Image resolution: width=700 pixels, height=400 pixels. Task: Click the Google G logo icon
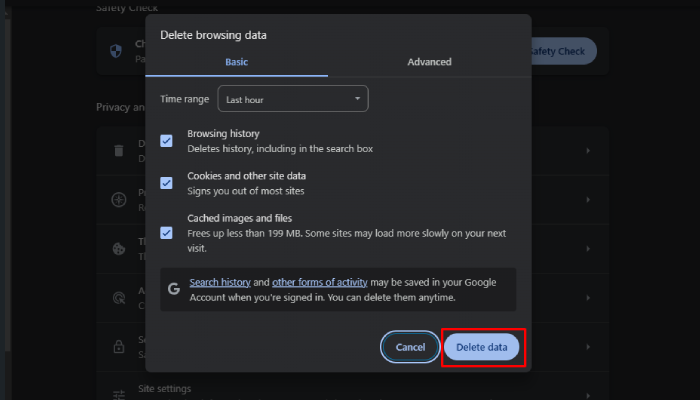(x=174, y=289)
